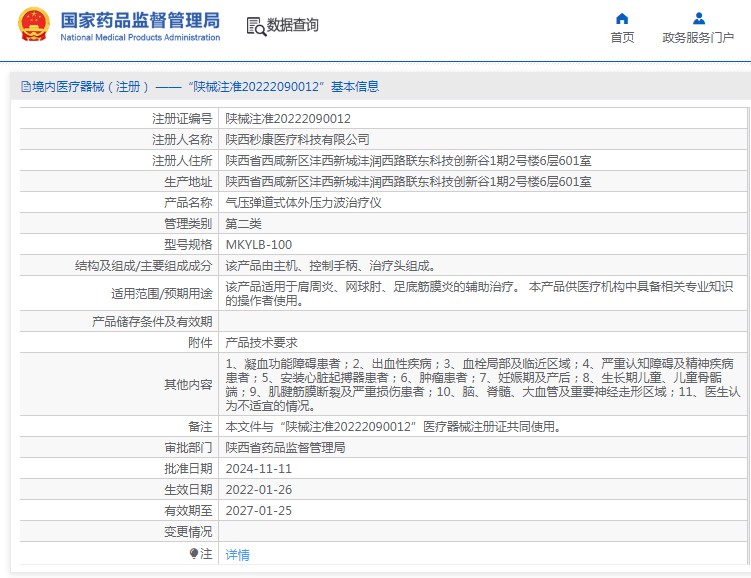The width and height of the screenshot is (751, 578).
Task: Click the 国家药品监督管理局 site title
Action: coord(140,19)
